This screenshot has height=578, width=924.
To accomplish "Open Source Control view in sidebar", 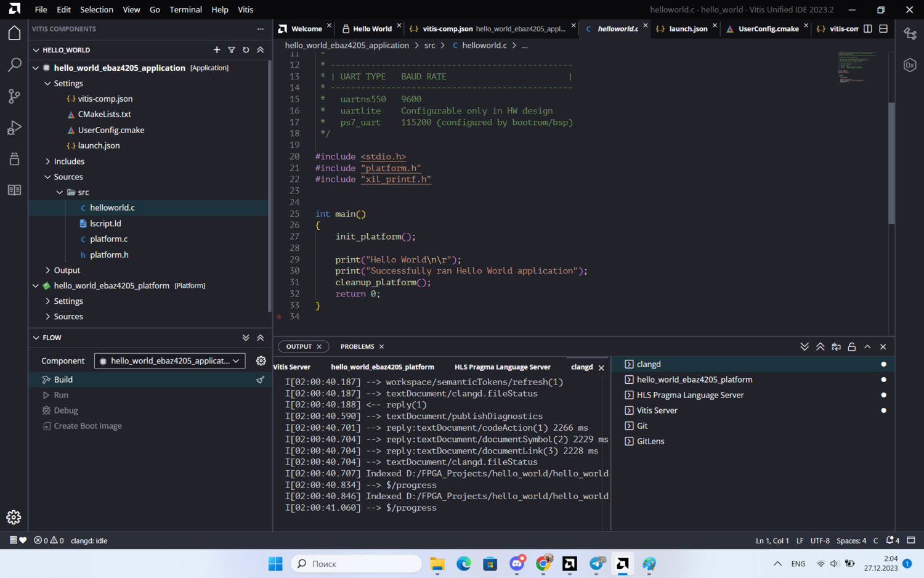I will pos(14,96).
